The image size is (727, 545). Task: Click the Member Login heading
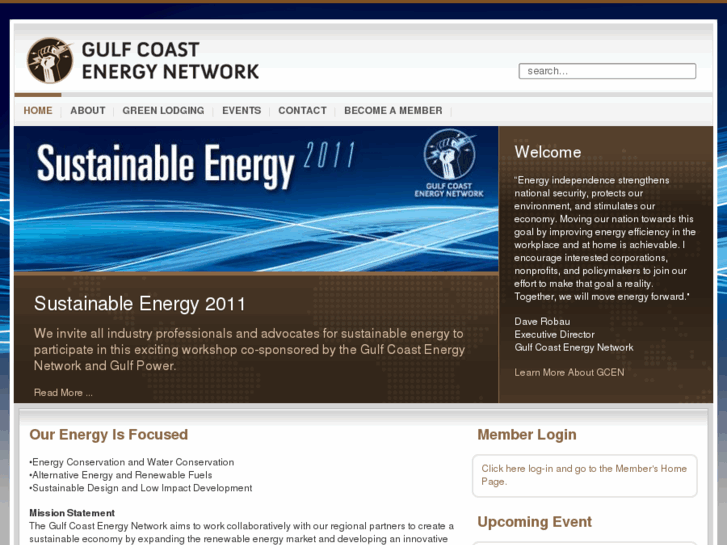tap(527, 435)
